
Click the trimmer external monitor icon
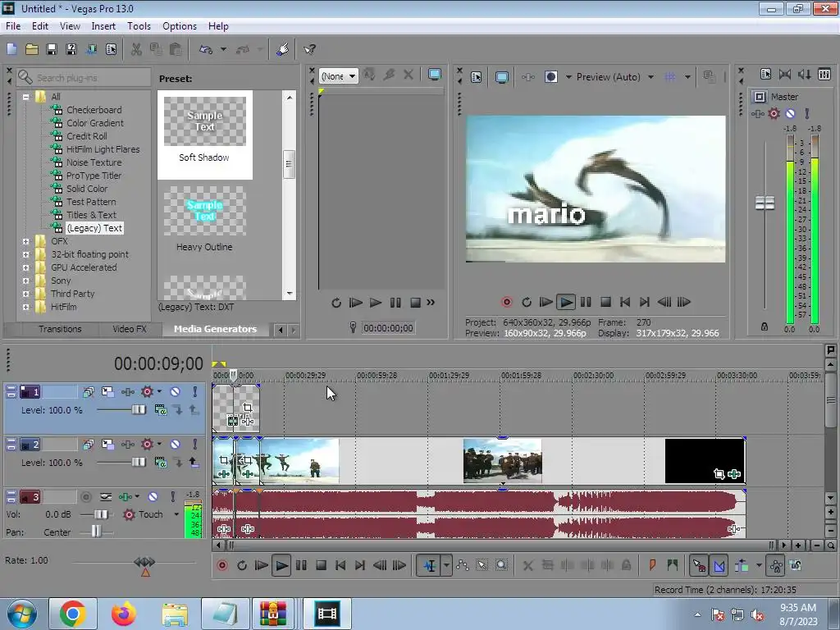tap(435, 75)
